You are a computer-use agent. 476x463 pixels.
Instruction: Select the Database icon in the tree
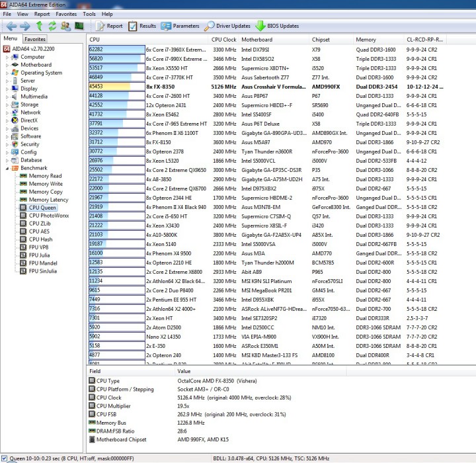15,160
